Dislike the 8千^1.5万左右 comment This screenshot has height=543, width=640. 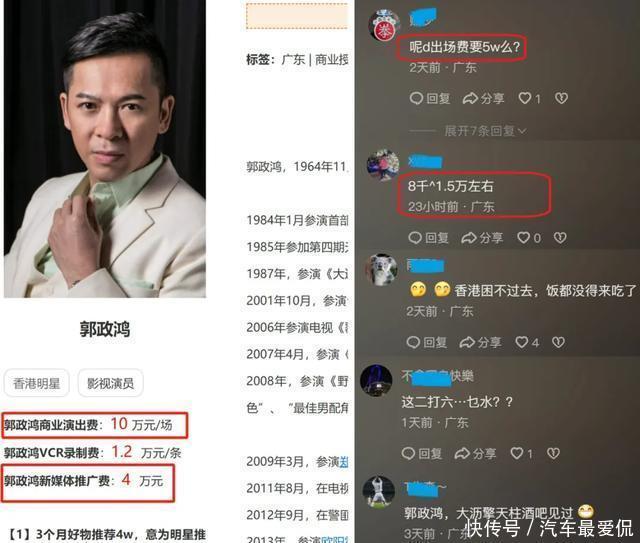pos(560,238)
